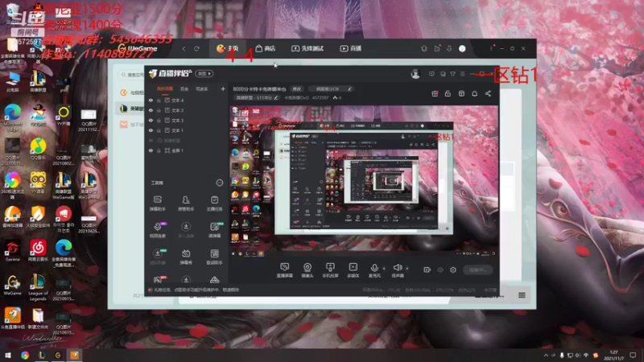The image size is (644, 362).
Task: Open WeGame 主页 tab
Action: (x=228, y=48)
